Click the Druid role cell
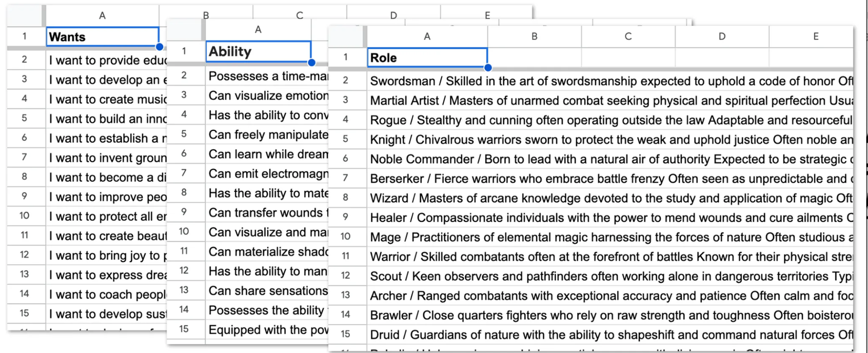This screenshot has height=353, width=868. (x=610, y=334)
